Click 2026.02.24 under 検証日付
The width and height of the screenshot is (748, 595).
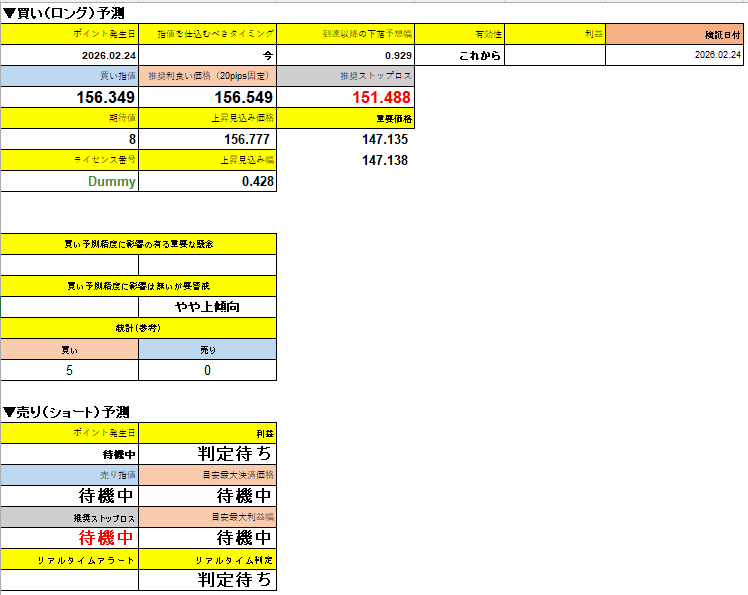[675, 55]
